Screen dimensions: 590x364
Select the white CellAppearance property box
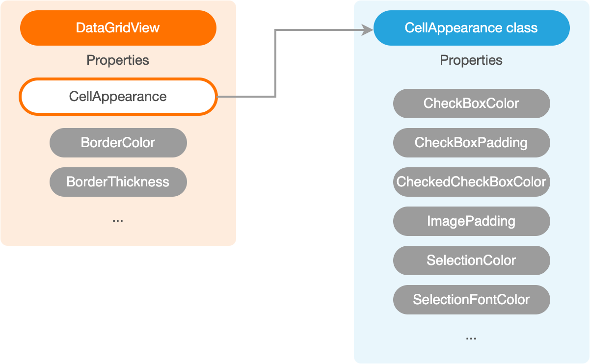(x=118, y=96)
